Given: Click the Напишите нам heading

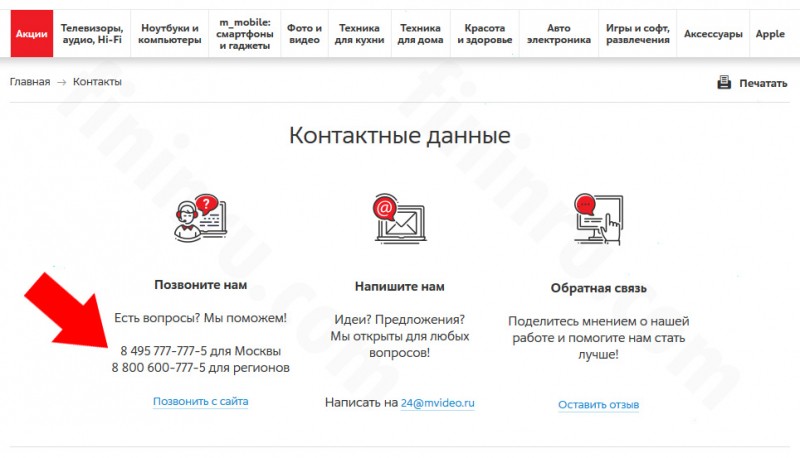Looking at the screenshot, I should point(399,287).
